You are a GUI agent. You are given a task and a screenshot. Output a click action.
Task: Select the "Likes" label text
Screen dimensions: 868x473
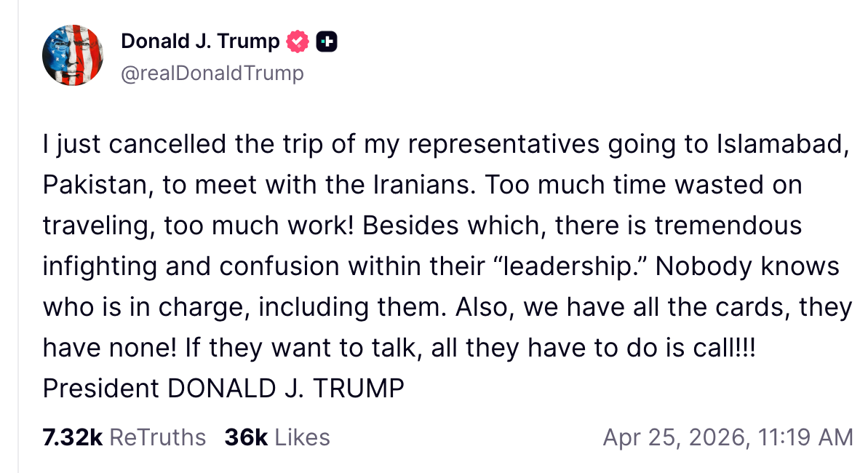pos(303,437)
